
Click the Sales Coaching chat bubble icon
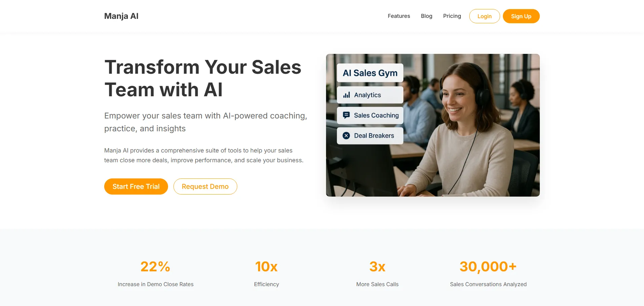click(x=346, y=115)
